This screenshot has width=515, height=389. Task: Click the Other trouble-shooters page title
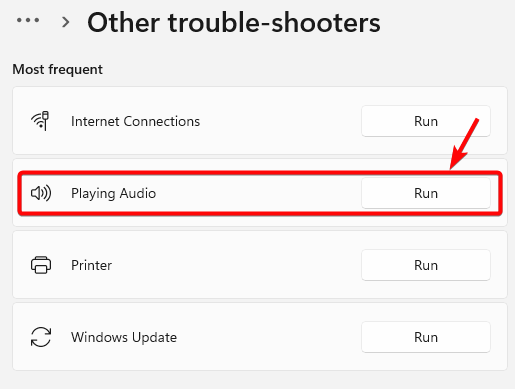(x=234, y=23)
